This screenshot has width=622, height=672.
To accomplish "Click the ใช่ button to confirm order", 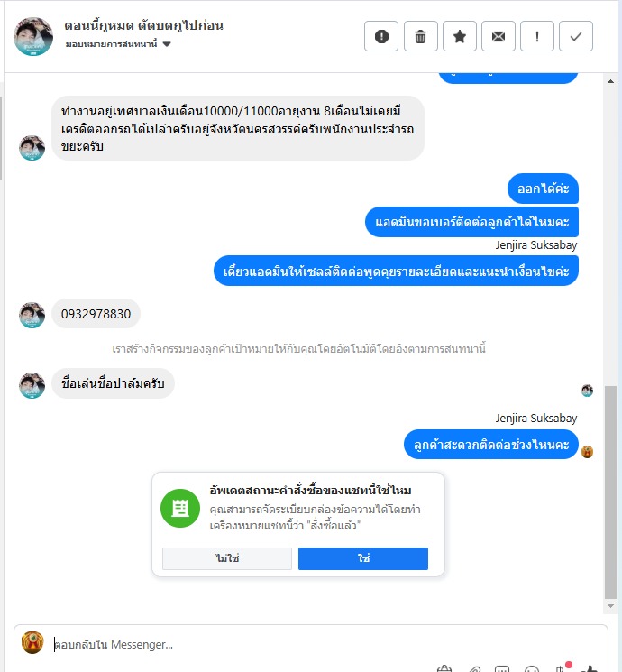I will (x=362, y=558).
